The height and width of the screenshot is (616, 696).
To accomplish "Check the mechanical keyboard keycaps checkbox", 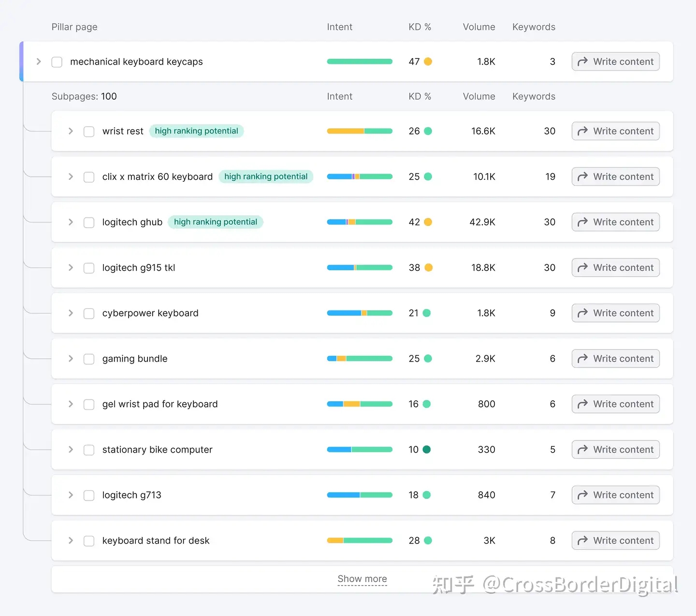I will [57, 62].
